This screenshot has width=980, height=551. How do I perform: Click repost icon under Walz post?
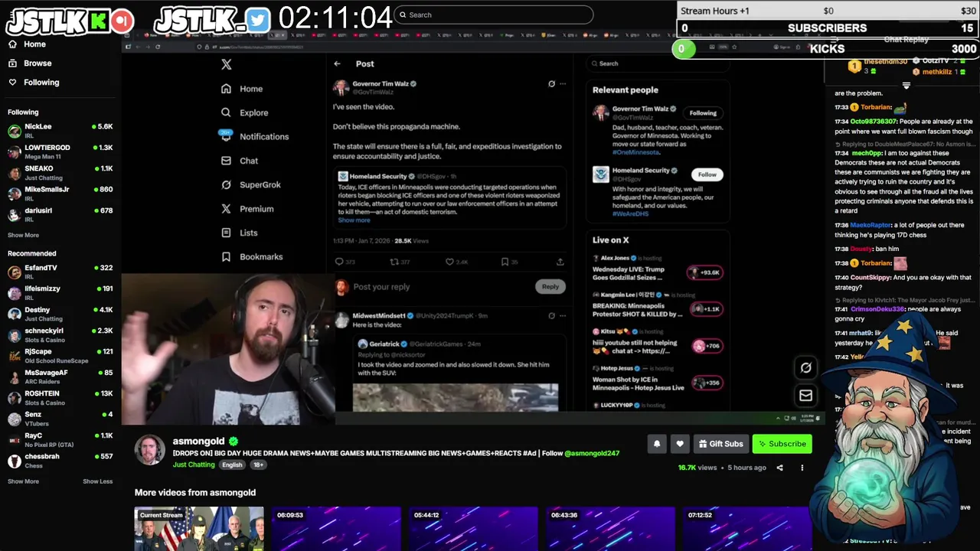tap(394, 262)
